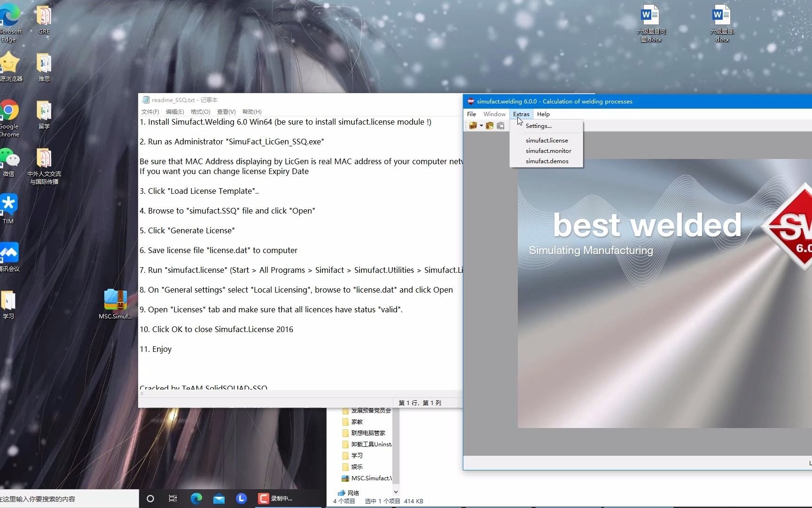Screen dimensions: 812x508
Task: Click Explorer tree scrollbar down arrow
Action: click(x=396, y=492)
